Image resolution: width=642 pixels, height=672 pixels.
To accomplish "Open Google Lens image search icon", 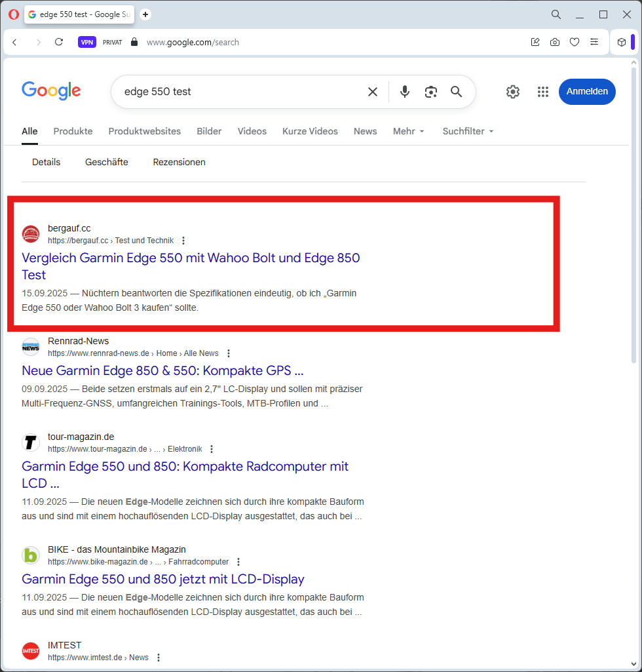I will (430, 92).
